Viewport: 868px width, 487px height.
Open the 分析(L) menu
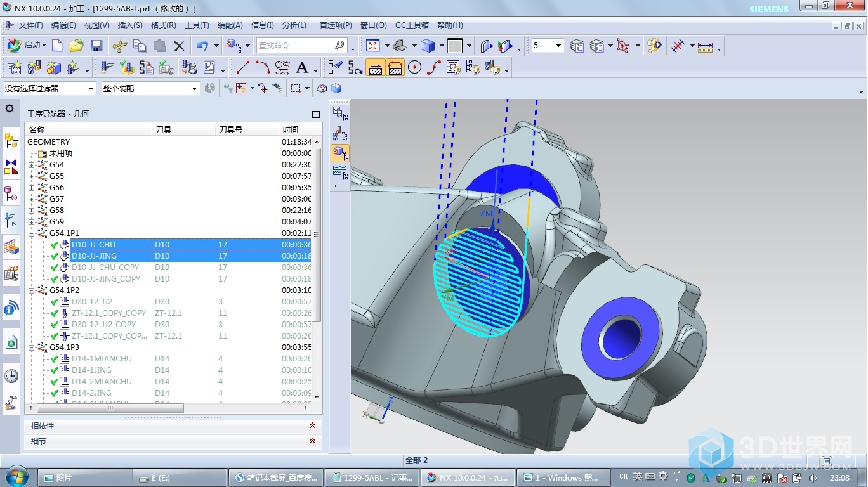(294, 25)
